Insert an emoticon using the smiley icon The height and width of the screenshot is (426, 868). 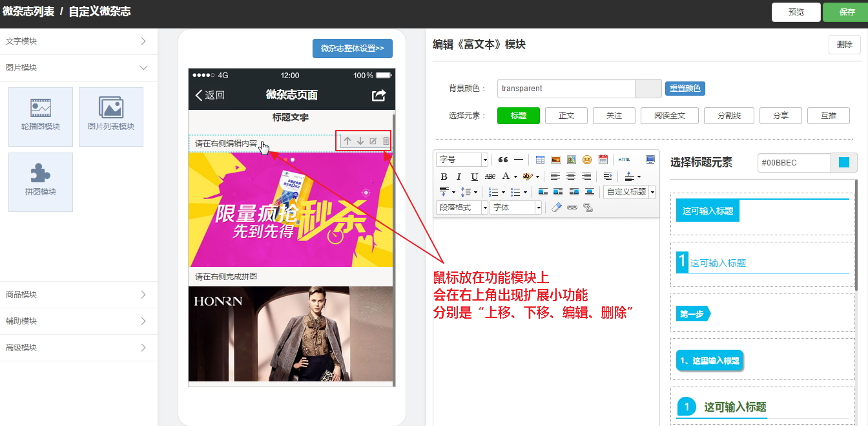coord(587,160)
